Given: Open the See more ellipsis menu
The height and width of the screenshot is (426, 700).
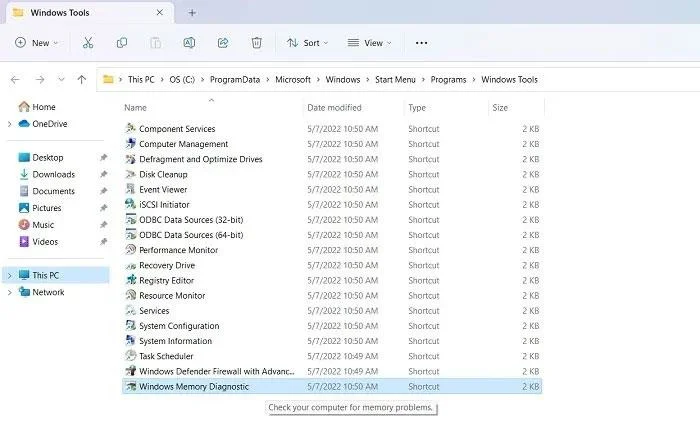Looking at the screenshot, I should (x=421, y=43).
